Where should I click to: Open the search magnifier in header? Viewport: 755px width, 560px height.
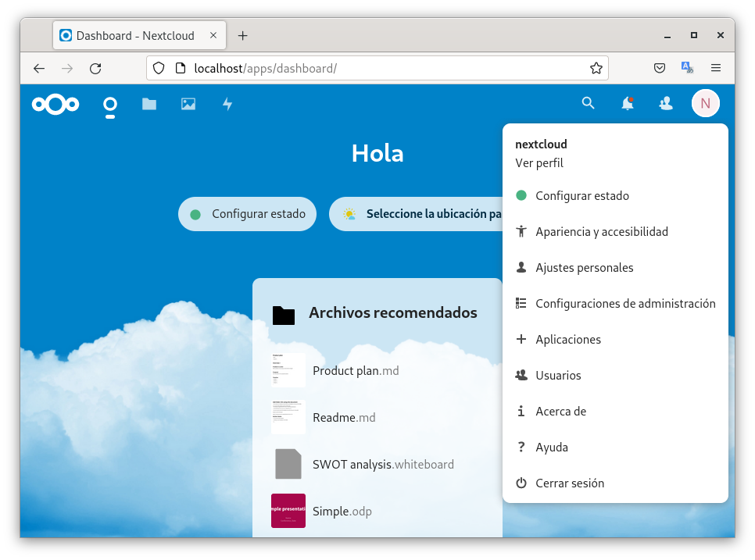coord(589,103)
